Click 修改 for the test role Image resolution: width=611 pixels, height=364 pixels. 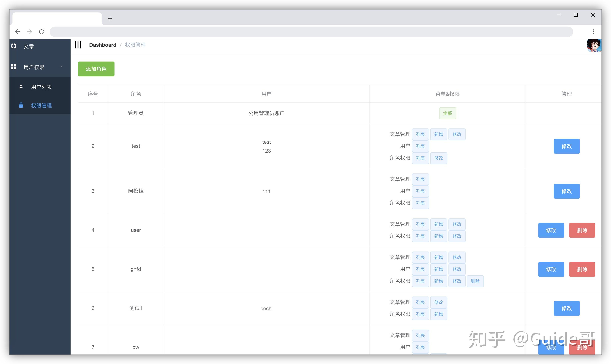click(x=567, y=146)
